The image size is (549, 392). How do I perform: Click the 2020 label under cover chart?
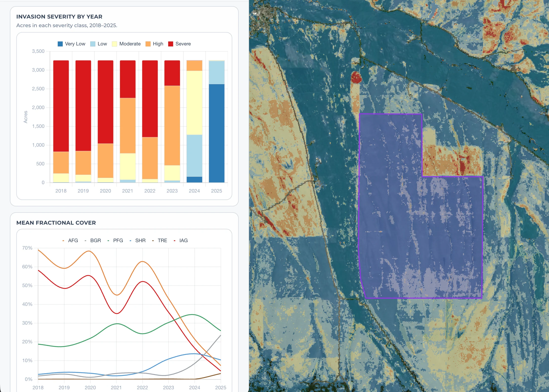pos(90,388)
